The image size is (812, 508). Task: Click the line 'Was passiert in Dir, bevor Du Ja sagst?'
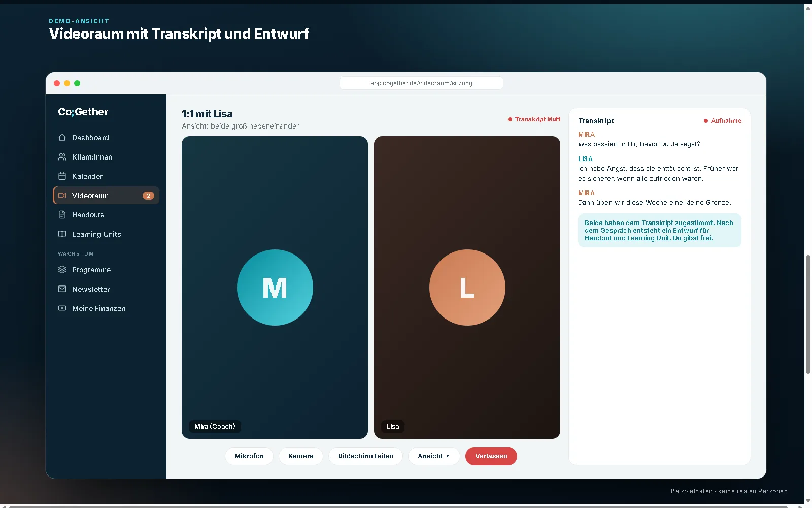tap(639, 144)
